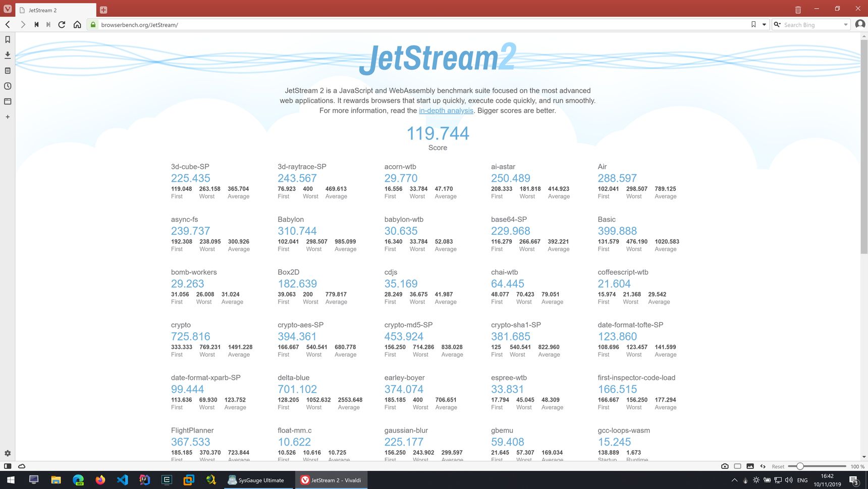The height and width of the screenshot is (489, 868).
Task: Toggle tab tiling in status bar
Action: point(737,466)
